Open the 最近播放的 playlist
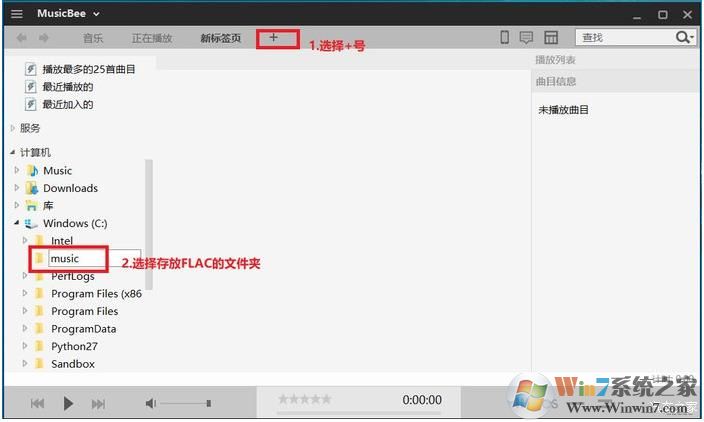704x422 pixels. (x=68, y=87)
